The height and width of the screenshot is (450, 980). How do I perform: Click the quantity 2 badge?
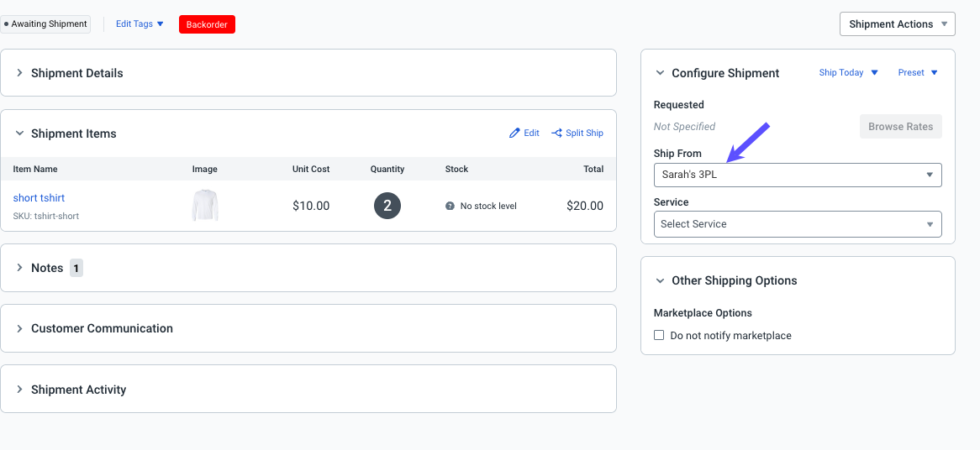tap(387, 206)
